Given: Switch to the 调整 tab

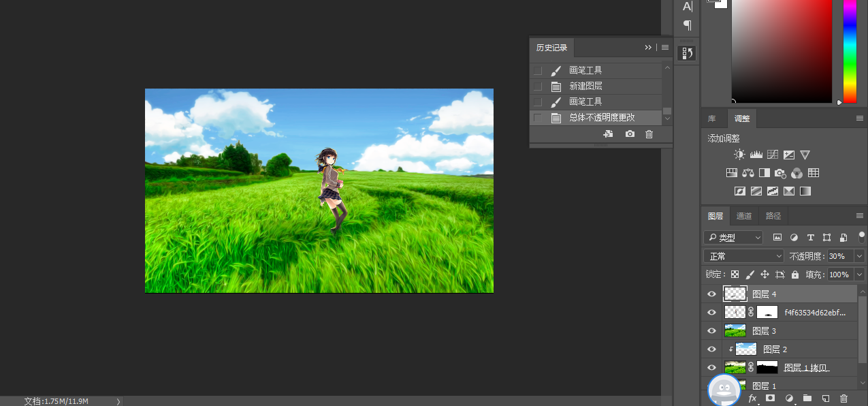Looking at the screenshot, I should [741, 119].
